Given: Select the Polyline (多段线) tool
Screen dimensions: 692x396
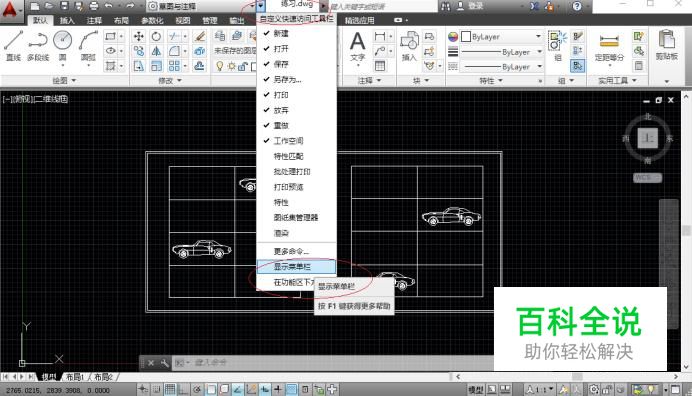Looking at the screenshot, I should 38,45.
